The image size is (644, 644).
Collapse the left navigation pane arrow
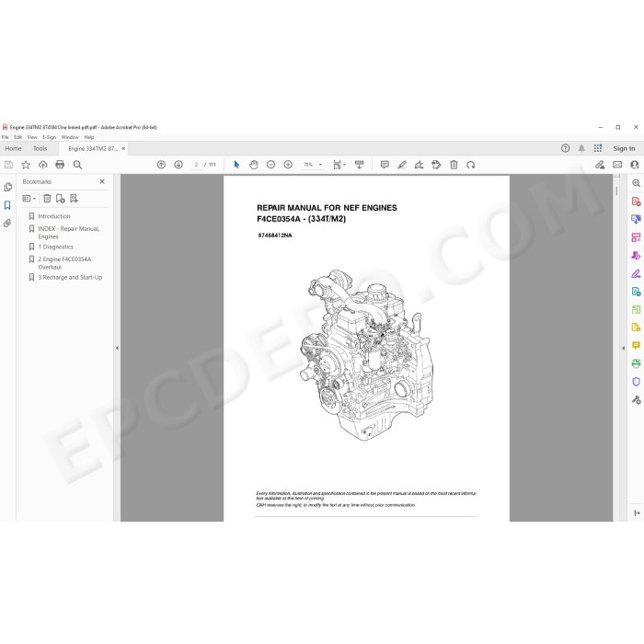(x=117, y=348)
